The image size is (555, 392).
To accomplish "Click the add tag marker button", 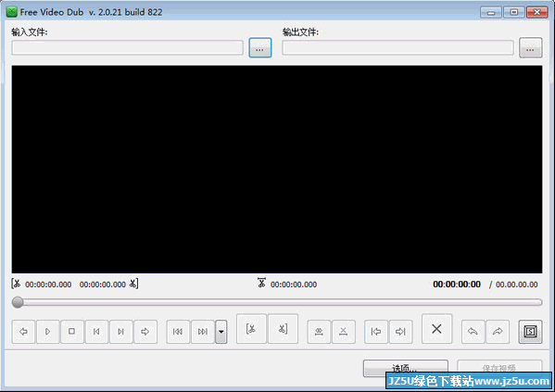I will pos(319,332).
